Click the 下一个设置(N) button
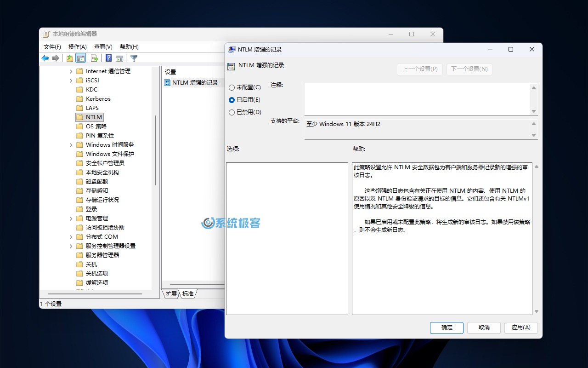Viewport: 588px width, 368px height. [x=469, y=69]
